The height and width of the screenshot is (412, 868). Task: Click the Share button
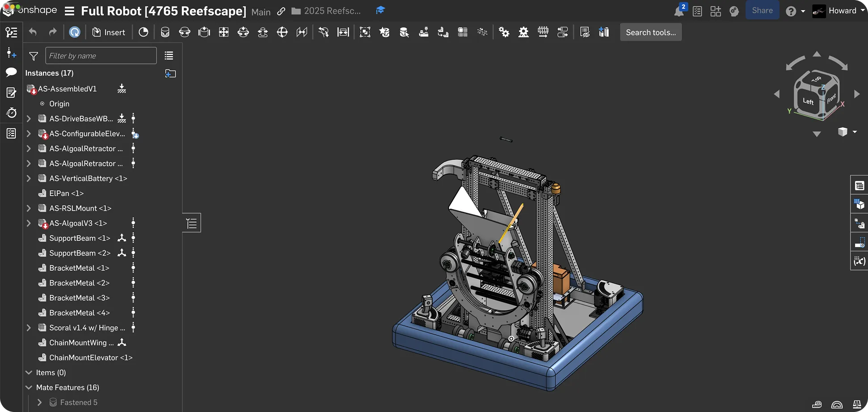(762, 11)
